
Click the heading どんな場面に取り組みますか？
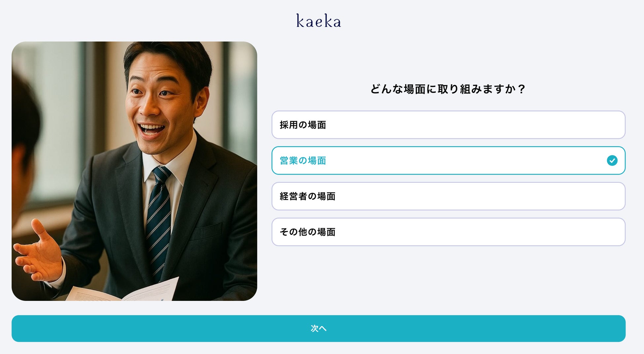pos(448,89)
